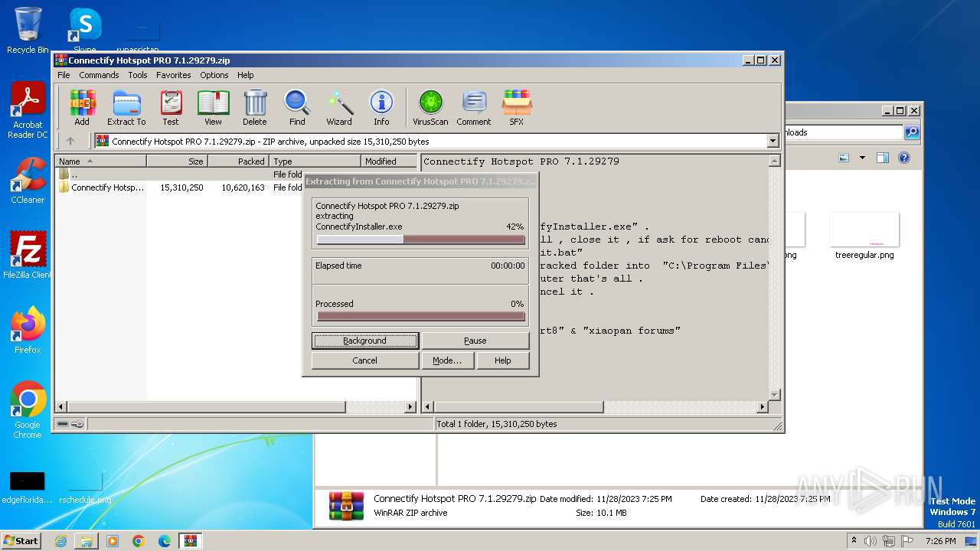Click the Extract To toolbar icon
This screenshot has width=980, height=551.
[126, 107]
